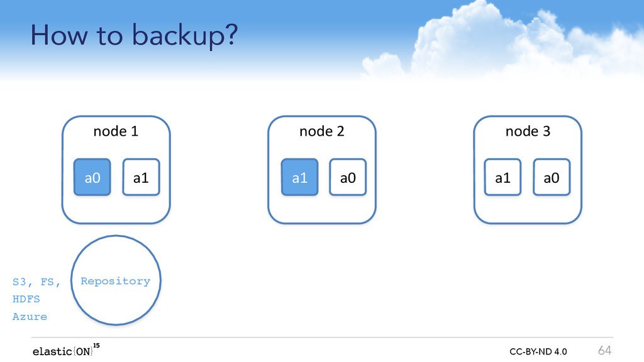Click the HDFS text label
The width and height of the screenshot is (644, 362).
pos(26,299)
